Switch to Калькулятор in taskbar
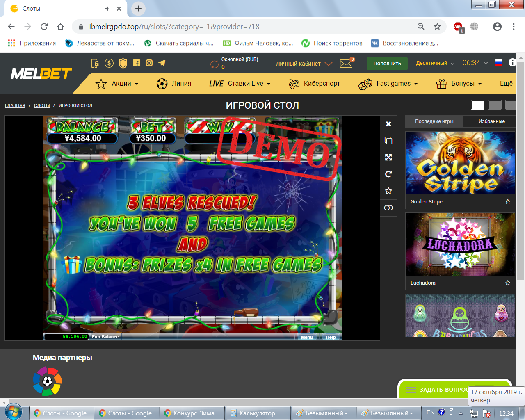The width and height of the screenshot is (525, 420). coord(259,413)
